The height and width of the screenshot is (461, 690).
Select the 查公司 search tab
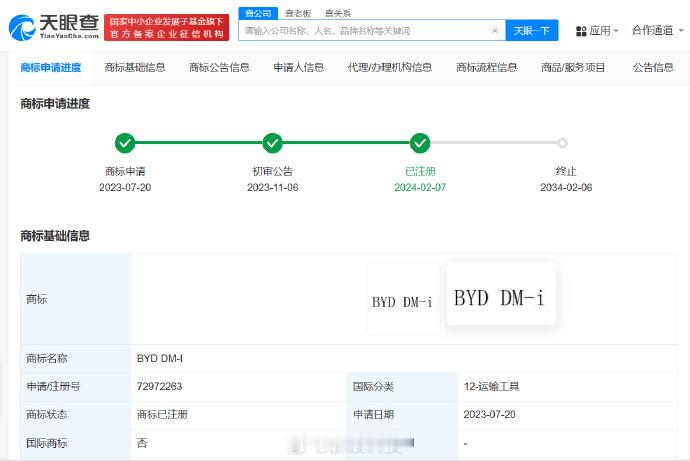[258, 13]
